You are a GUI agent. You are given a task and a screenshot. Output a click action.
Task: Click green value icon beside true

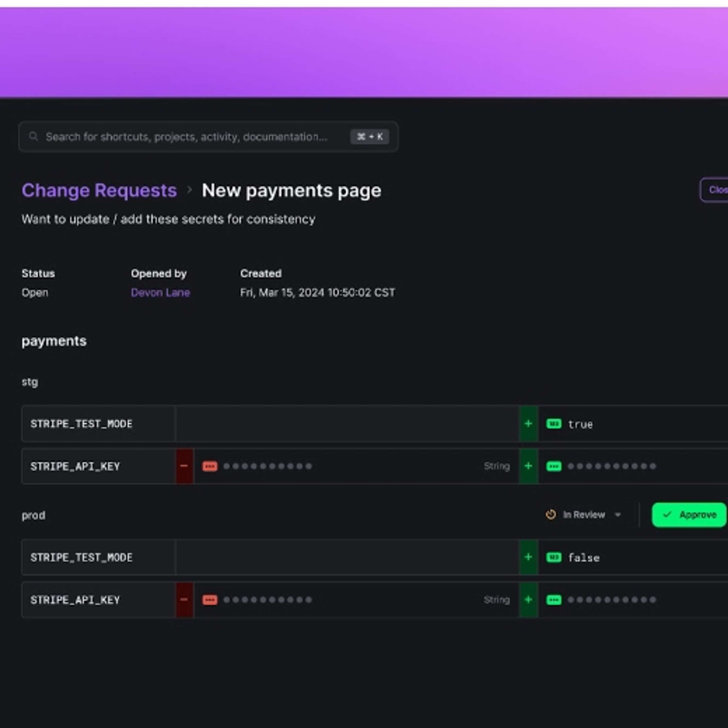point(554,423)
